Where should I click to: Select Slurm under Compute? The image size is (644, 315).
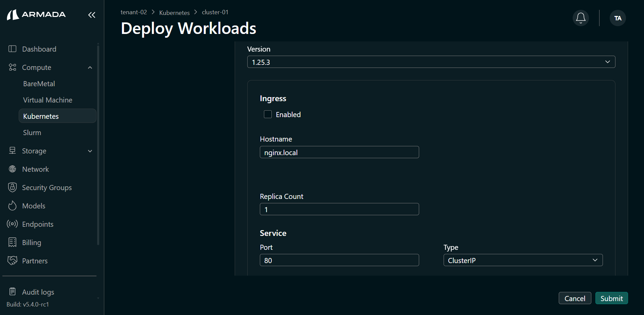(x=32, y=133)
